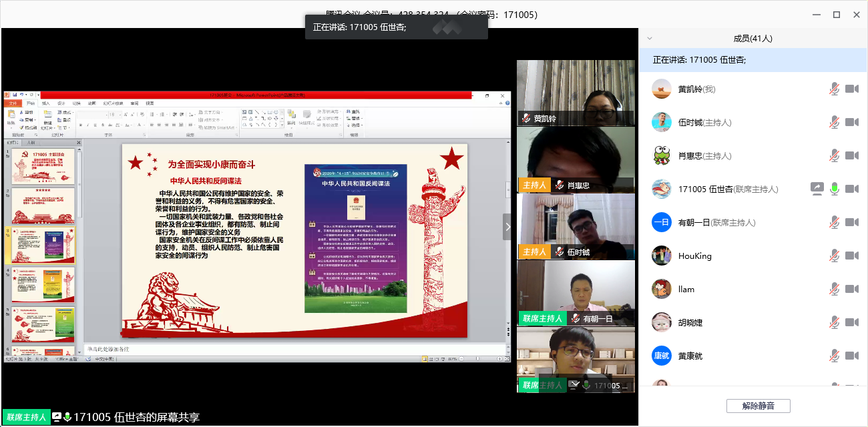868x427 pixels.
Task: Expand video strip with side arrow
Action: coord(507,227)
